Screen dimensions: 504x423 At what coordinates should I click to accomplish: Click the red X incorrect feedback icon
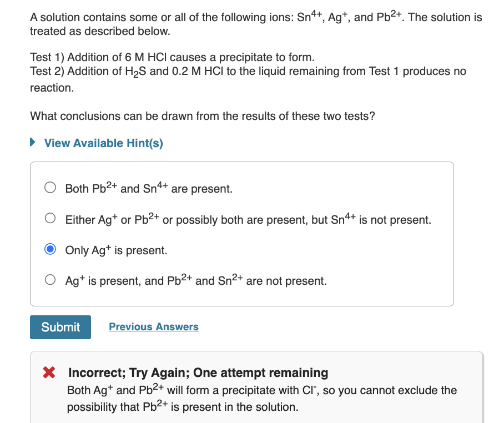pyautogui.click(x=48, y=372)
